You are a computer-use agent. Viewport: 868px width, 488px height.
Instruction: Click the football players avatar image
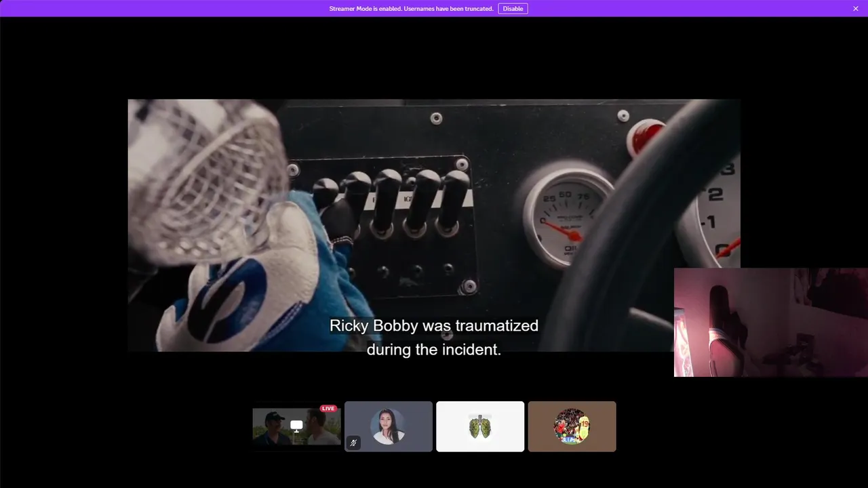tap(572, 426)
